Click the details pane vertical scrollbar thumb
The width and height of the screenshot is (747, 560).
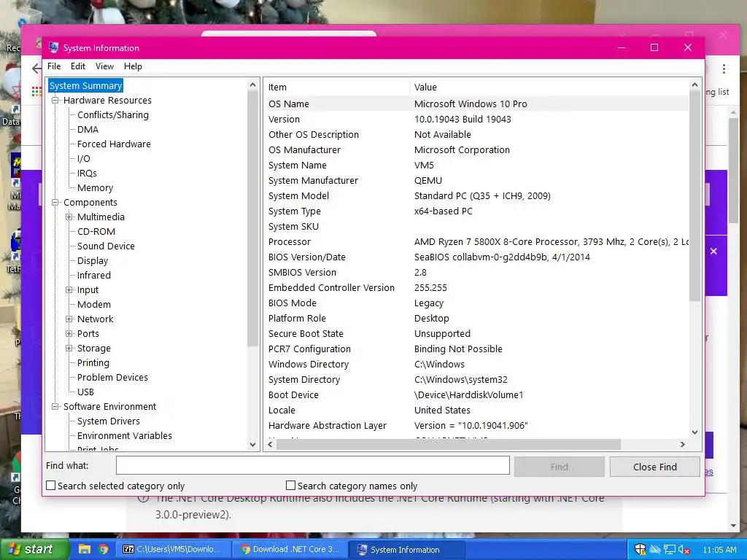[x=694, y=196]
